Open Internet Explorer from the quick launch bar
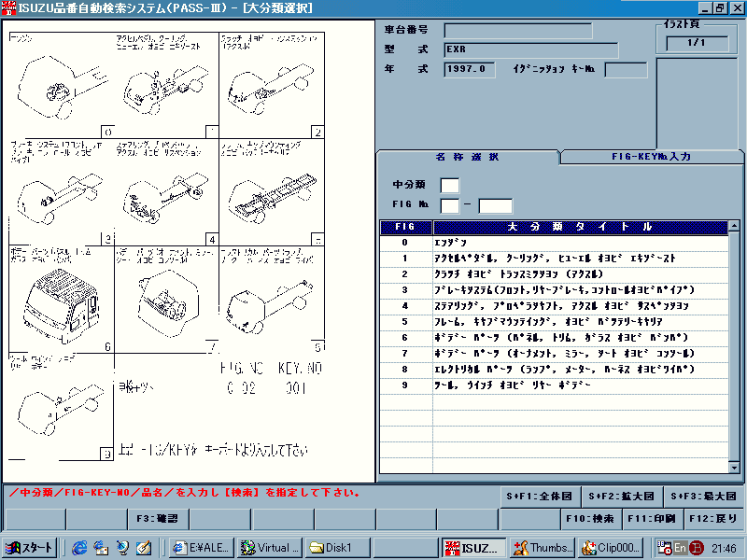 click(79, 548)
